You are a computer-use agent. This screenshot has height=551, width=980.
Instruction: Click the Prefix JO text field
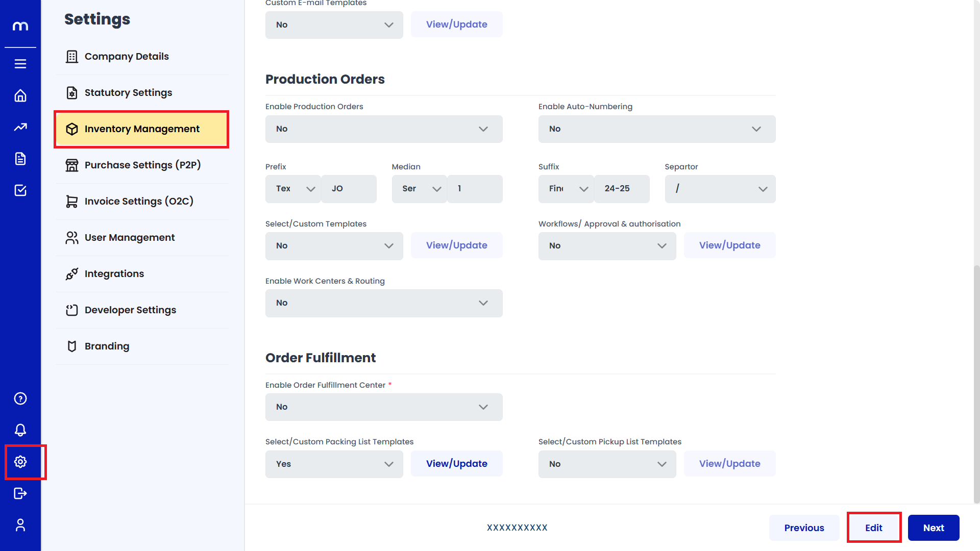pos(350,189)
